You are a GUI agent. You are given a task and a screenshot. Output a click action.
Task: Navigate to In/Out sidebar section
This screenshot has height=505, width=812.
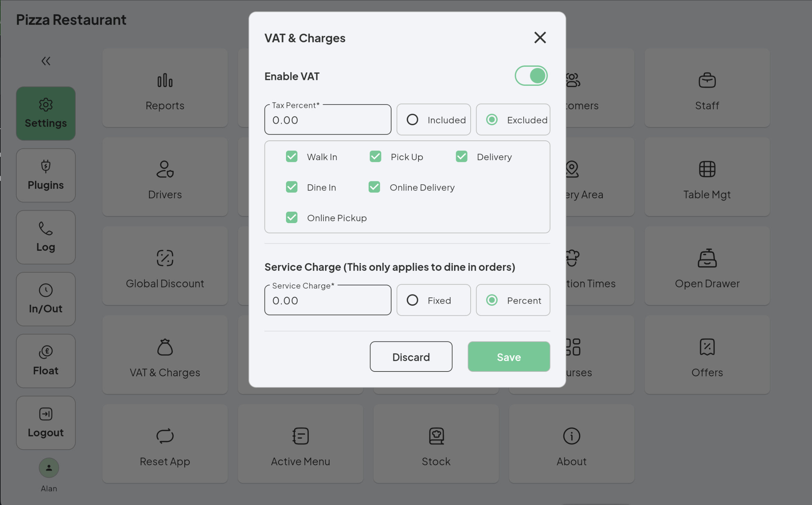(x=45, y=299)
